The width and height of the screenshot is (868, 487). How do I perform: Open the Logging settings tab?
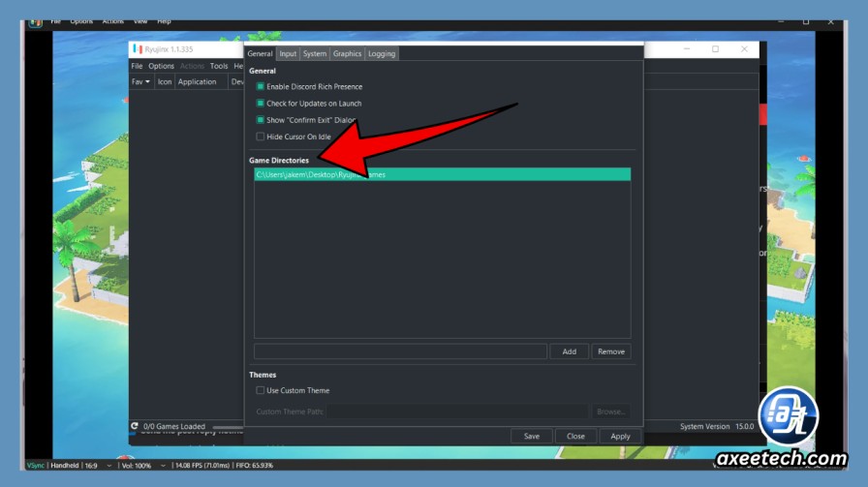pos(382,53)
